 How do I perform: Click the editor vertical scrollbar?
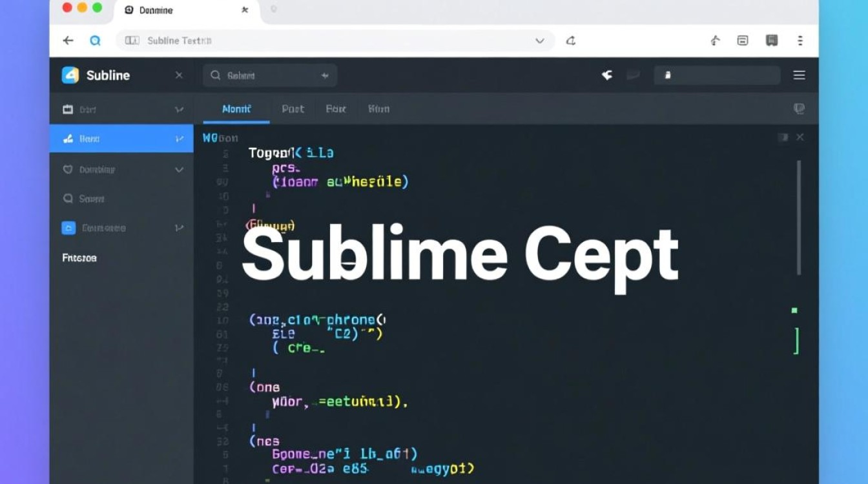coord(799,217)
